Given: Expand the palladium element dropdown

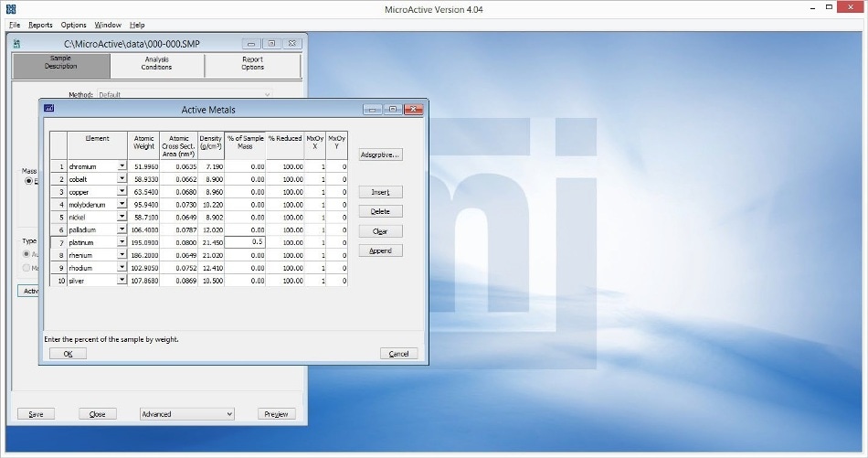Looking at the screenshot, I should point(122,229).
